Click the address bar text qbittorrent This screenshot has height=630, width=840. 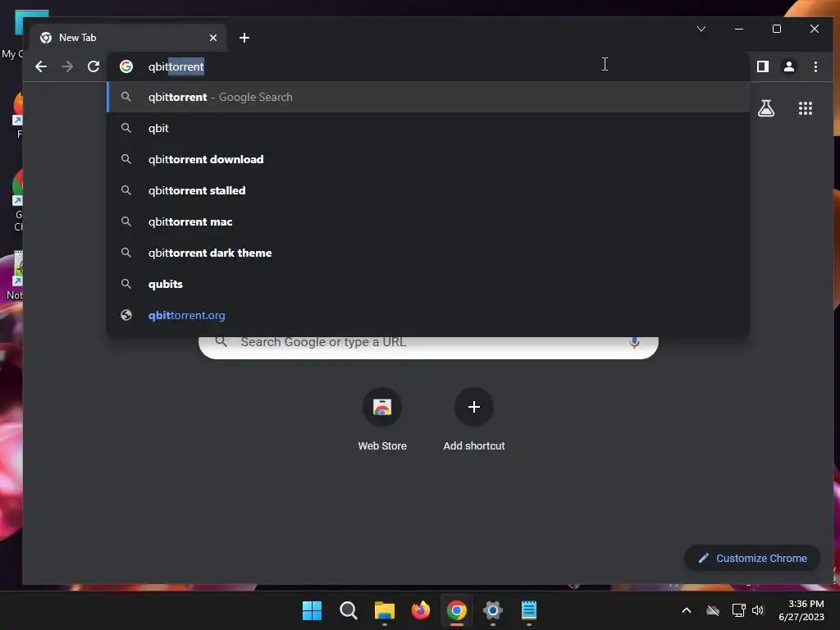click(x=176, y=66)
